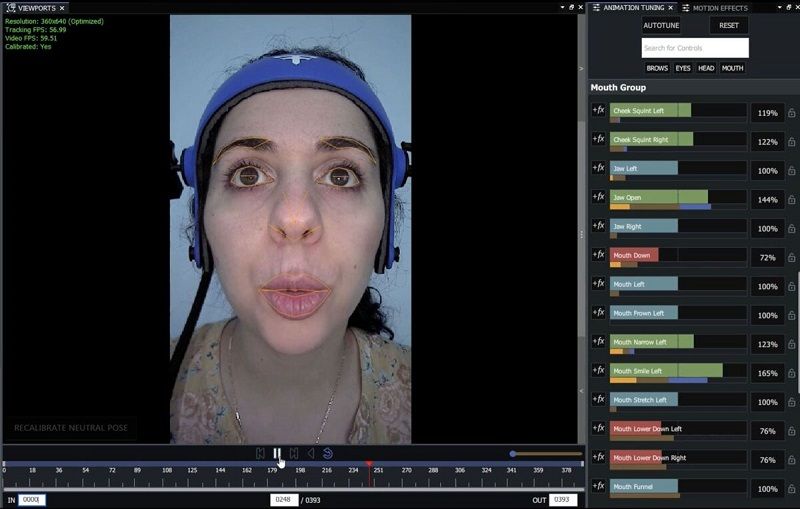800x509 pixels.
Task: Add fx to Cheek Squint Left
Action: tap(598, 110)
